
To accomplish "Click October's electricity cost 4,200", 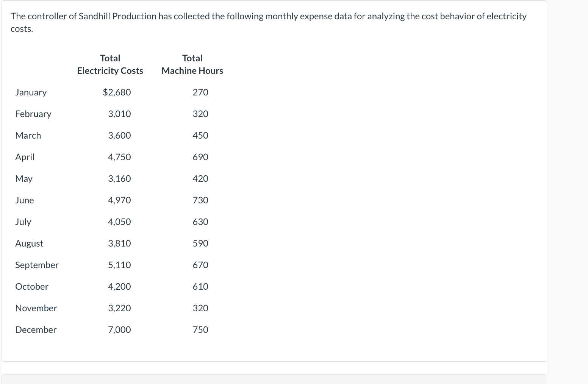I will pyautogui.click(x=120, y=287).
